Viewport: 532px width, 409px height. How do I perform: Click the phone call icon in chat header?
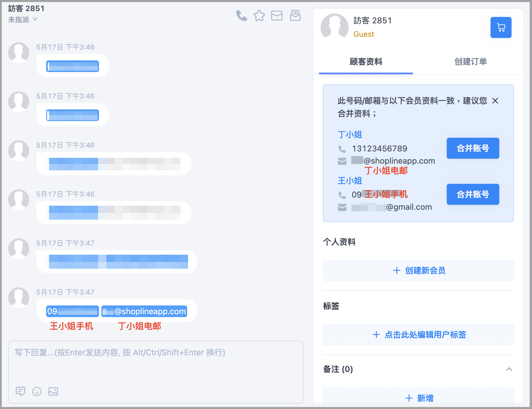241,15
